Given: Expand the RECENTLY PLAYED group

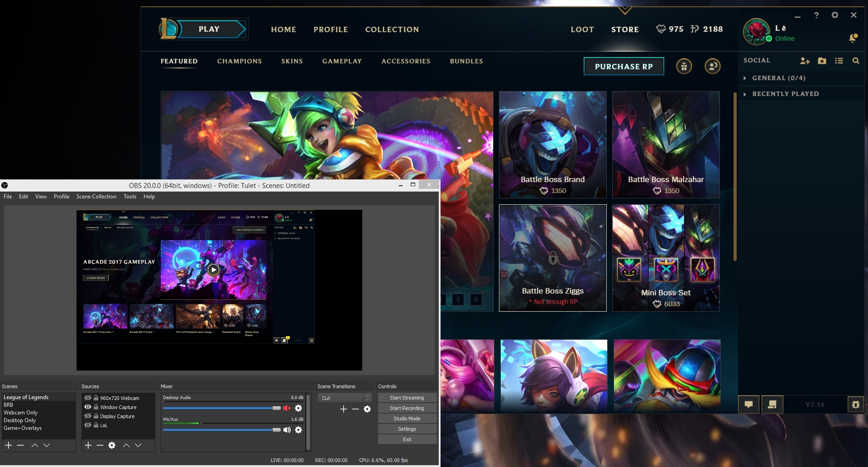Looking at the screenshot, I should [782, 94].
